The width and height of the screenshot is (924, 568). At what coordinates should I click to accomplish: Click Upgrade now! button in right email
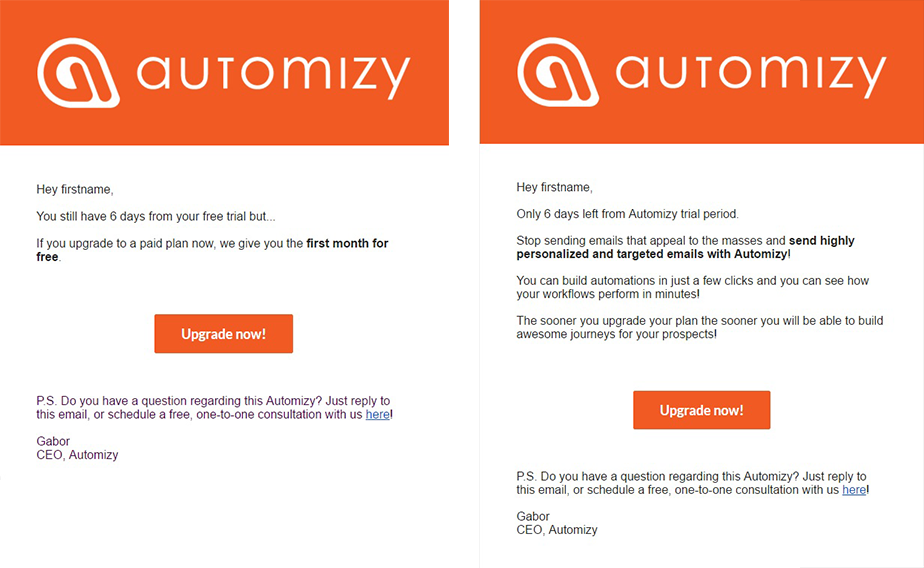pyautogui.click(x=701, y=410)
